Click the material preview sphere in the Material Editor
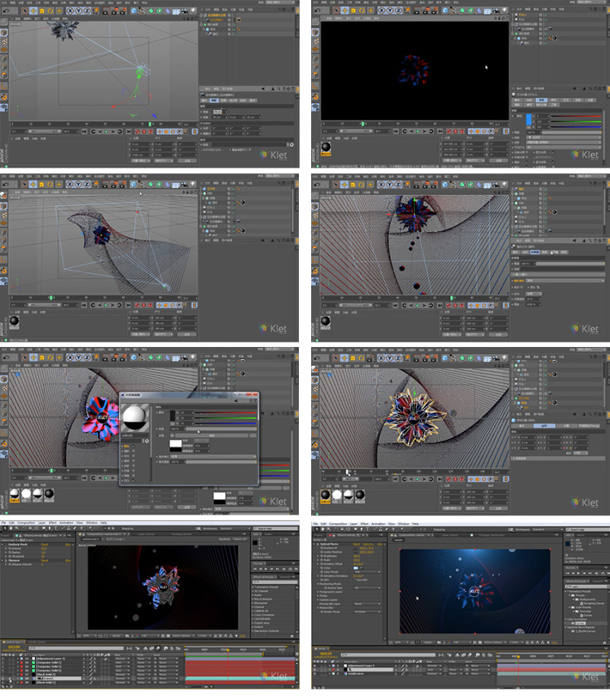The image size is (610, 700). click(134, 418)
